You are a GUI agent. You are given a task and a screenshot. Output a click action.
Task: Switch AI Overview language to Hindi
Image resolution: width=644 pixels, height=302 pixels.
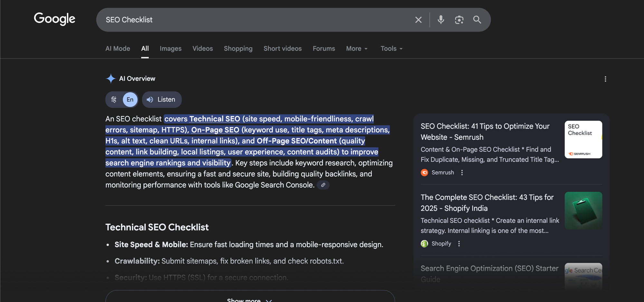tap(114, 100)
